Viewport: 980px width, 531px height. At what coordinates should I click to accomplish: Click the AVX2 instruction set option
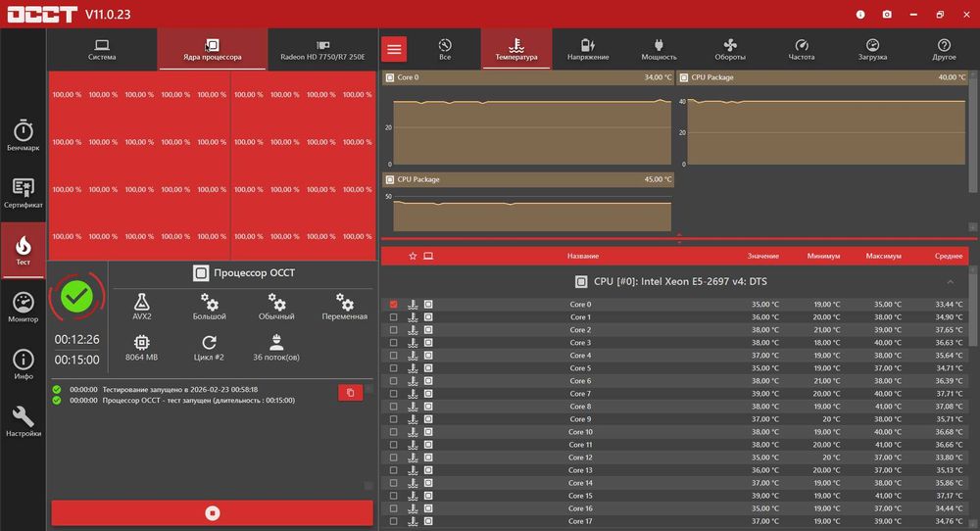[x=142, y=306]
